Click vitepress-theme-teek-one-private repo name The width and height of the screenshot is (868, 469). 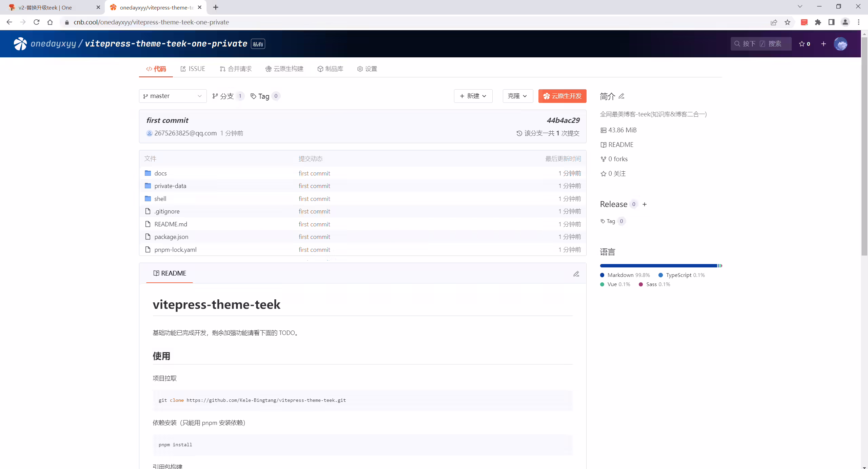point(166,44)
